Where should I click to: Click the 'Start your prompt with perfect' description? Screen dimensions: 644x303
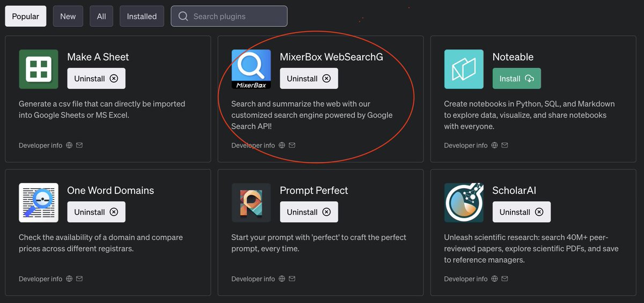(x=319, y=243)
